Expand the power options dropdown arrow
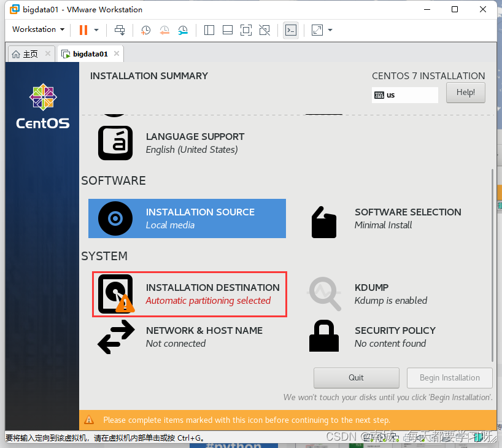The height and width of the screenshot is (448, 502). click(96, 30)
